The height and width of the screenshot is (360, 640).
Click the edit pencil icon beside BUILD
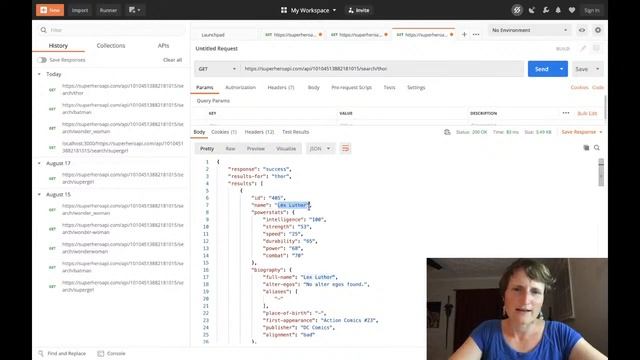click(583, 49)
